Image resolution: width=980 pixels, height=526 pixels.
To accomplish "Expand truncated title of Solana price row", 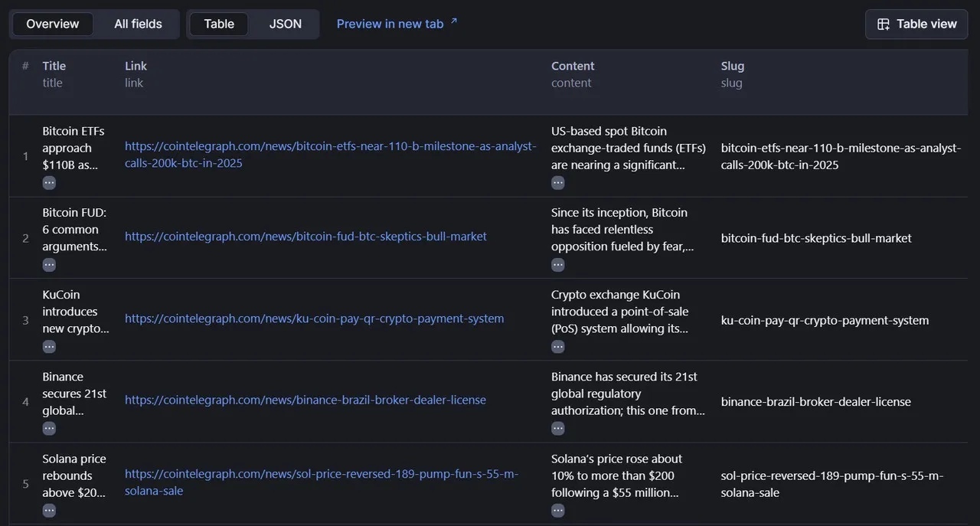I will (49, 511).
